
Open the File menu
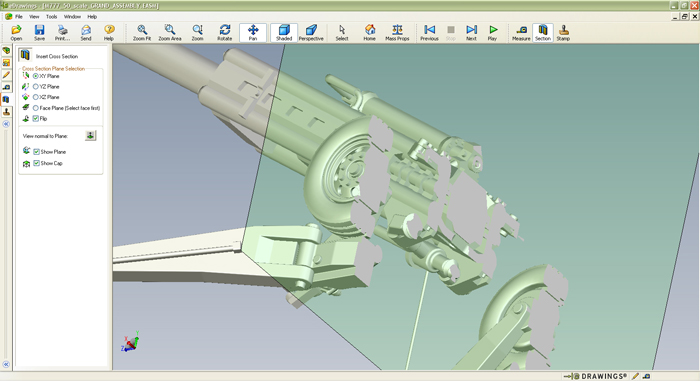[19, 17]
